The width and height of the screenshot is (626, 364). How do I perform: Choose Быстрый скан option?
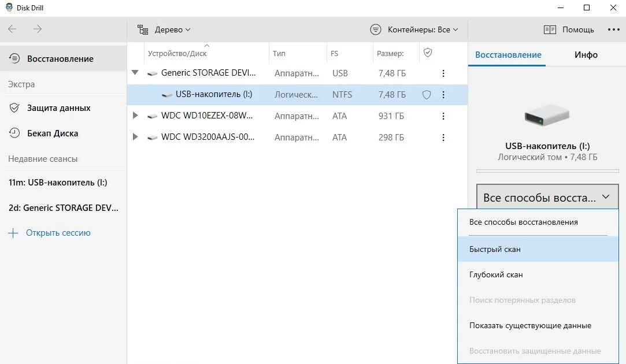coord(538,249)
